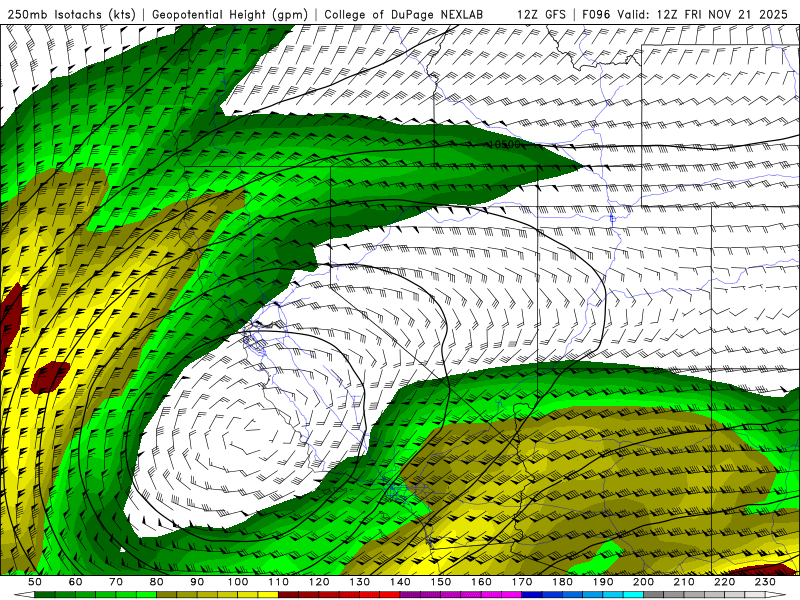This screenshot has width=800, height=600.
Task: Click the 160 value on the legend scale
Action: point(482,582)
